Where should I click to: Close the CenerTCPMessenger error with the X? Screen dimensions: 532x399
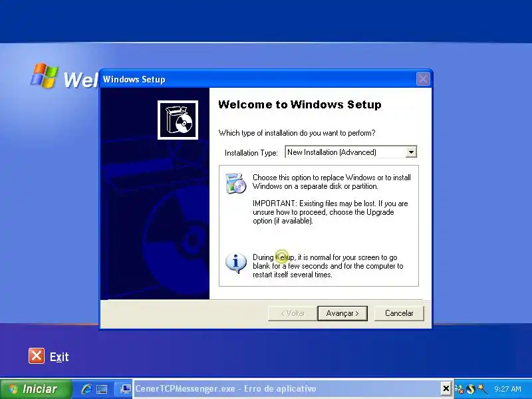point(446,388)
